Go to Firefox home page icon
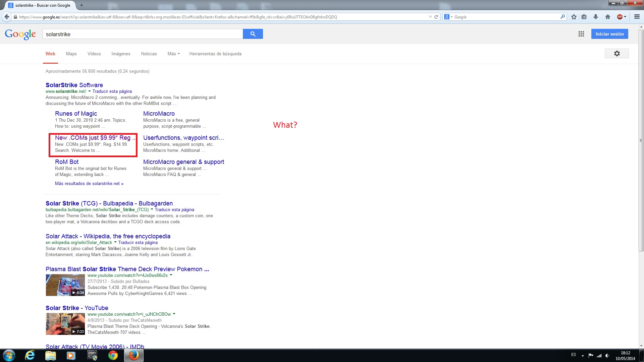Viewport: 644px width, 362px height. tap(607, 17)
